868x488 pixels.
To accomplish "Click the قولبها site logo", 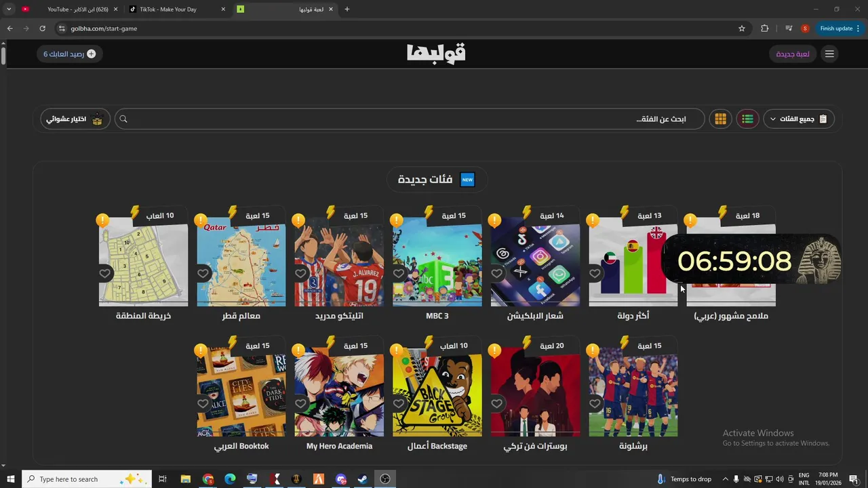I will point(436,53).
